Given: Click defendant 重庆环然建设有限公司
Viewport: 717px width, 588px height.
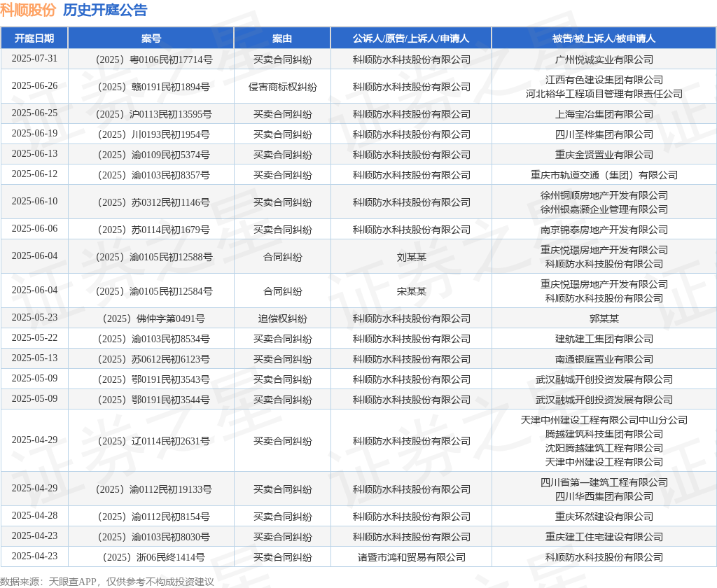Looking at the screenshot, I should (604, 517).
